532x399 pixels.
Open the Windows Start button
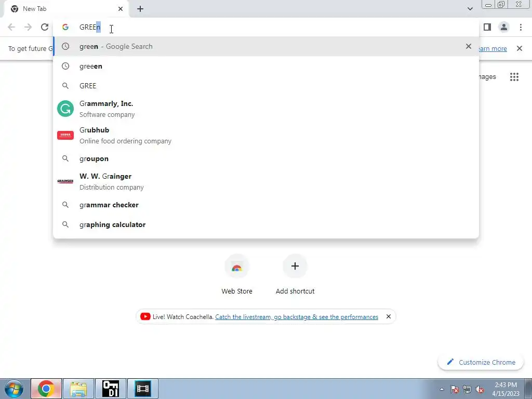[x=14, y=389]
